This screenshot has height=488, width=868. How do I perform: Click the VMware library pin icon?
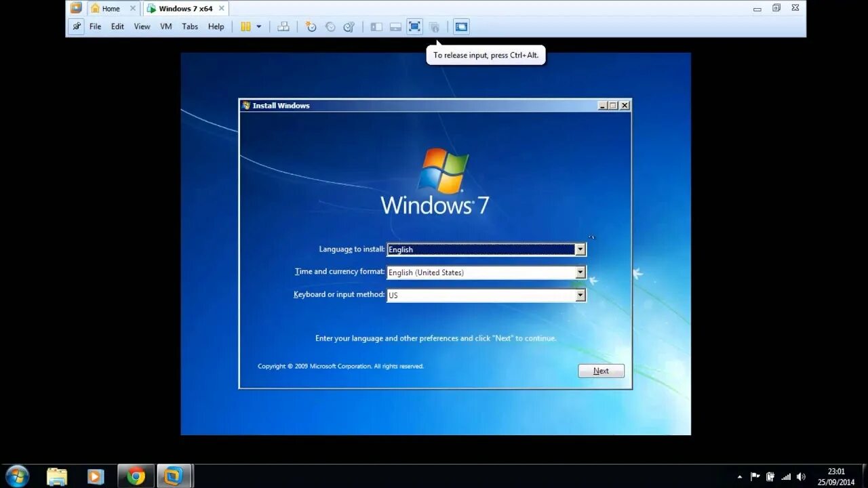click(77, 26)
